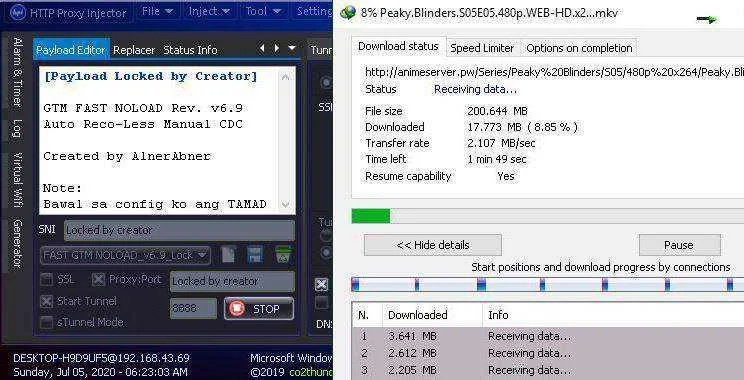Image resolution: width=744 pixels, height=380 pixels.
Task: Select connection row 1 with 3.641 MB
Action: (548, 336)
